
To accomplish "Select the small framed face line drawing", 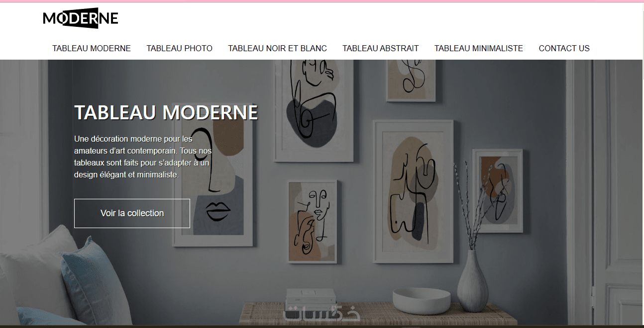I will coord(312,221).
